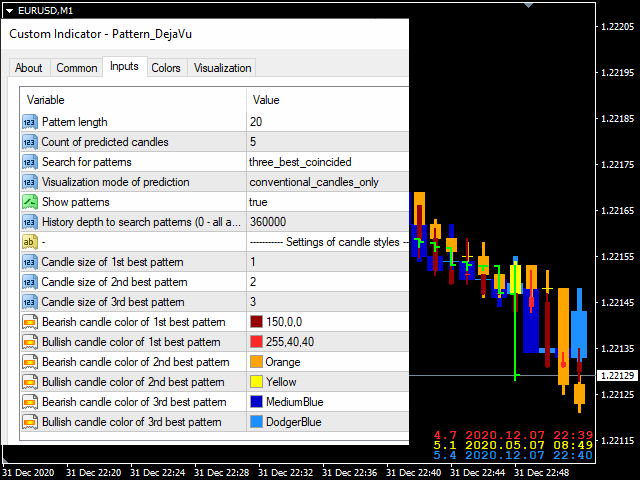Select 'Show patterns' variable name

click(x=76, y=202)
